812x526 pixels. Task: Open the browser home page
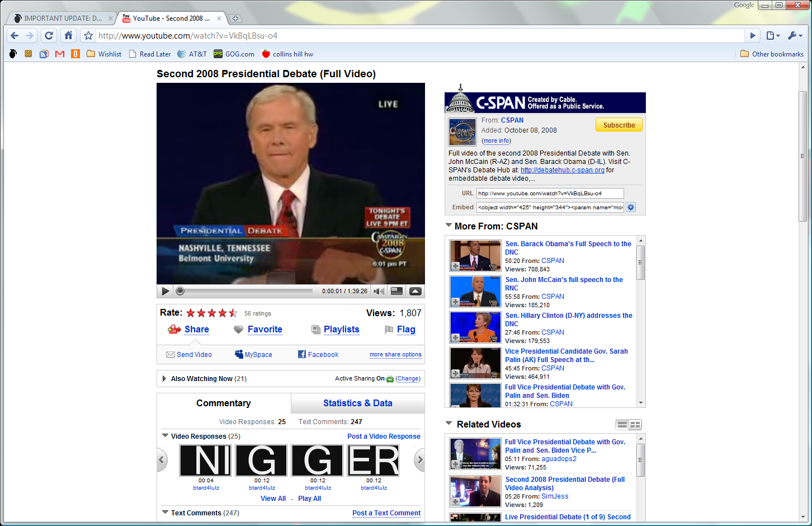coord(68,36)
